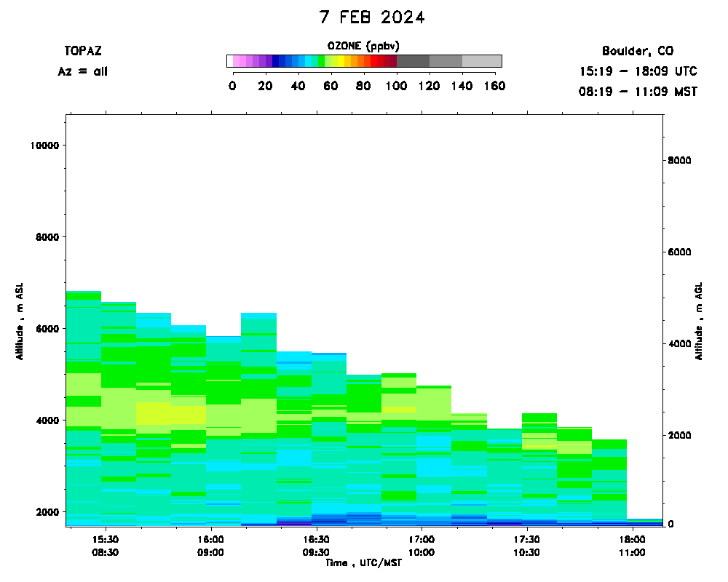Click colorbar tick label '140'

click(462, 86)
